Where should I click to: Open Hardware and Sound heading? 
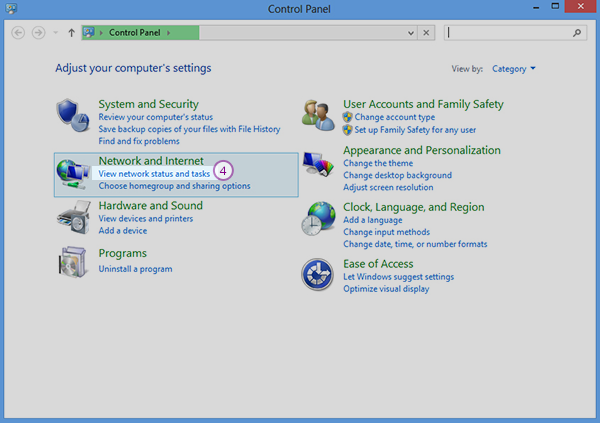(150, 206)
